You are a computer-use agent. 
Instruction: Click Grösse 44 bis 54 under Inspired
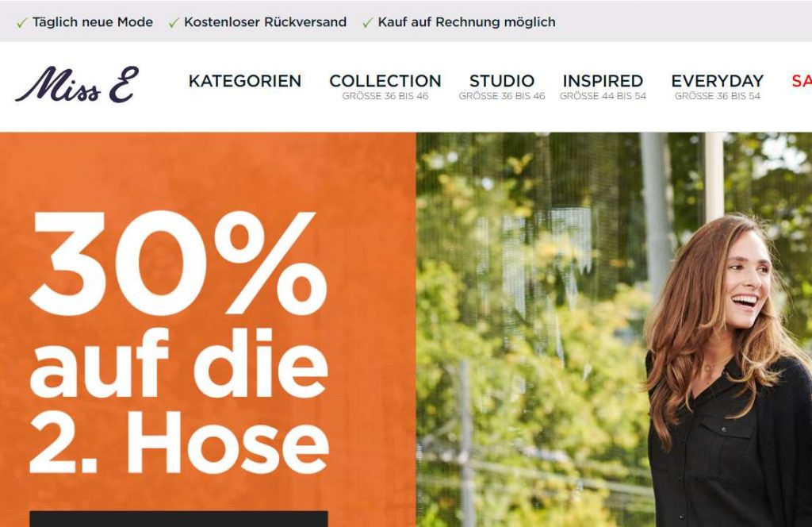pos(603,96)
